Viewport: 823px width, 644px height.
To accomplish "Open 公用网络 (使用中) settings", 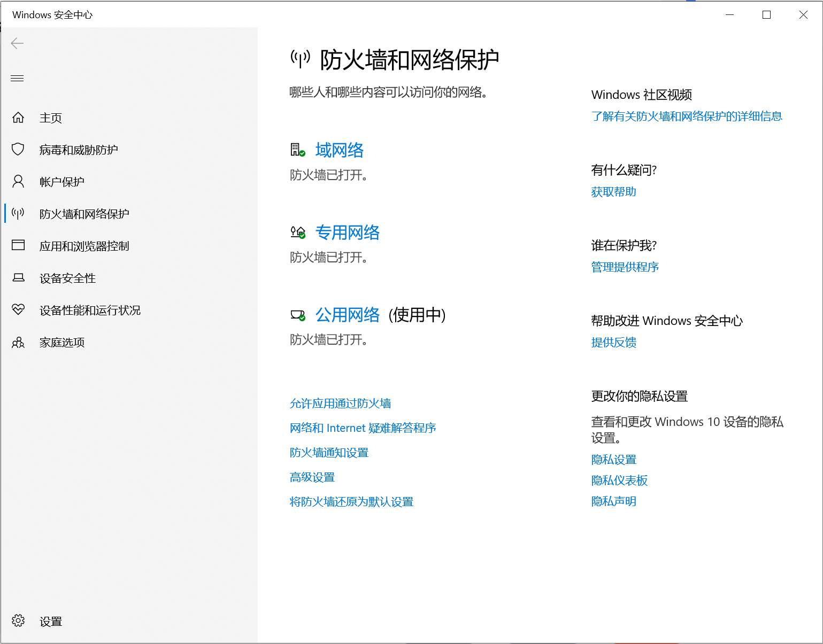I will pos(347,315).
